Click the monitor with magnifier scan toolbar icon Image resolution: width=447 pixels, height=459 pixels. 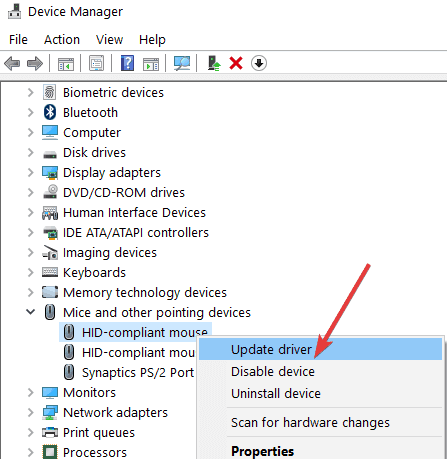[x=182, y=63]
